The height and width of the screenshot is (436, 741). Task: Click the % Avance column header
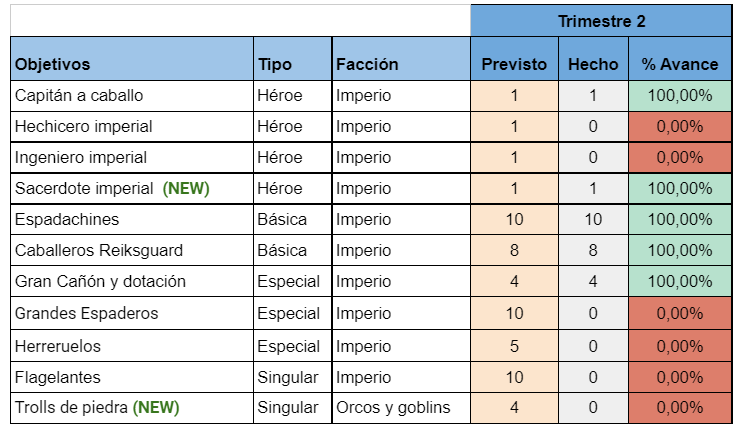680,64
